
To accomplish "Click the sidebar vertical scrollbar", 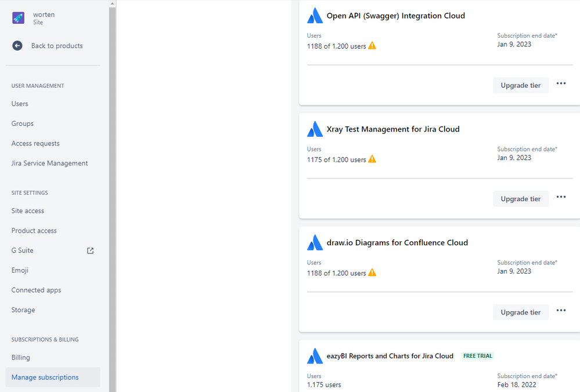I will tap(113, 199).
